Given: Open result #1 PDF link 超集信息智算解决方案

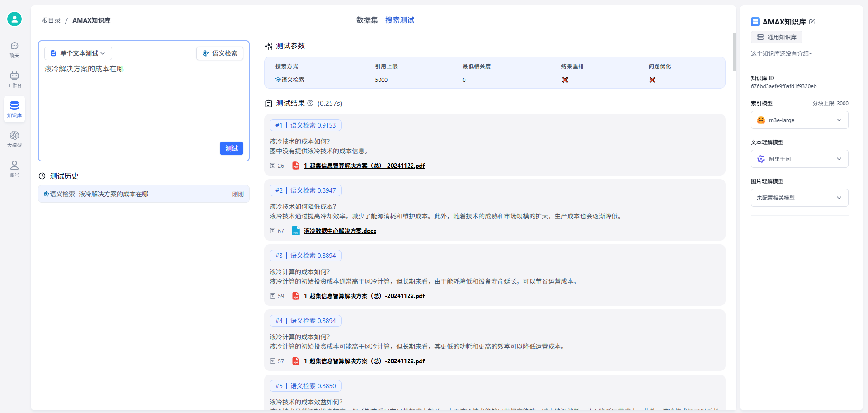Looking at the screenshot, I should (x=364, y=166).
